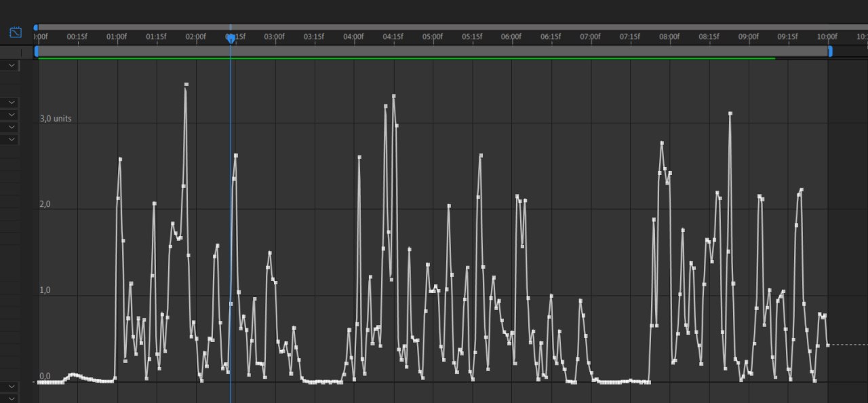Jump to 04:00f on time ruler
868x403 pixels.
coord(353,37)
